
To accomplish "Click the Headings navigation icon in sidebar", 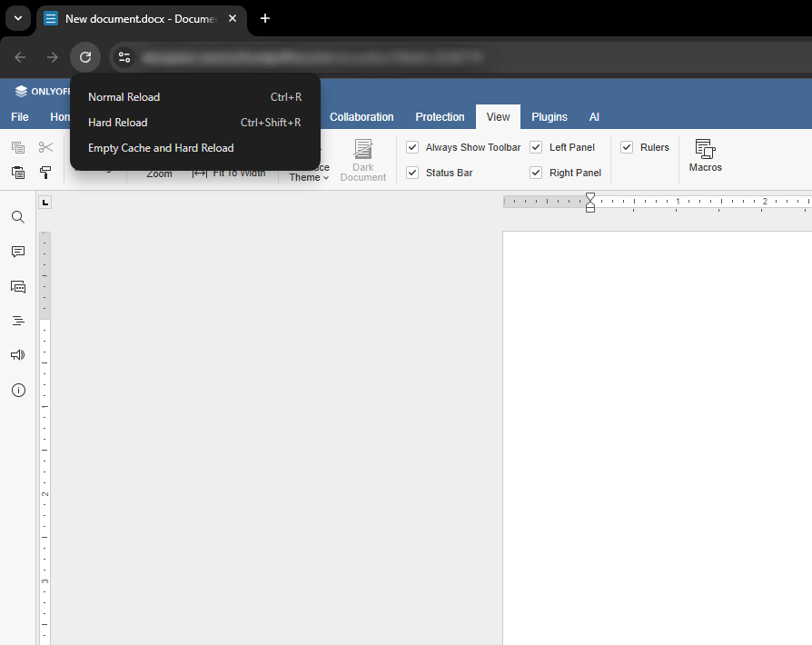I will (x=17, y=320).
